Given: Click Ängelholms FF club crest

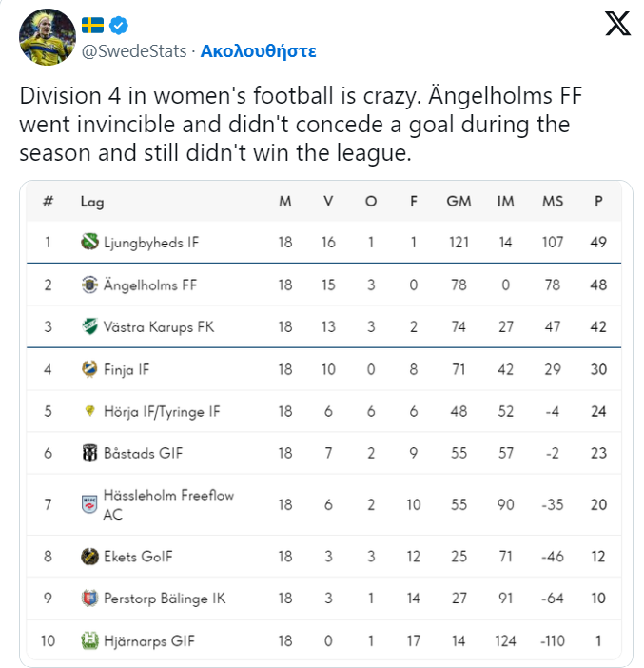Looking at the screenshot, I should pos(89,285).
